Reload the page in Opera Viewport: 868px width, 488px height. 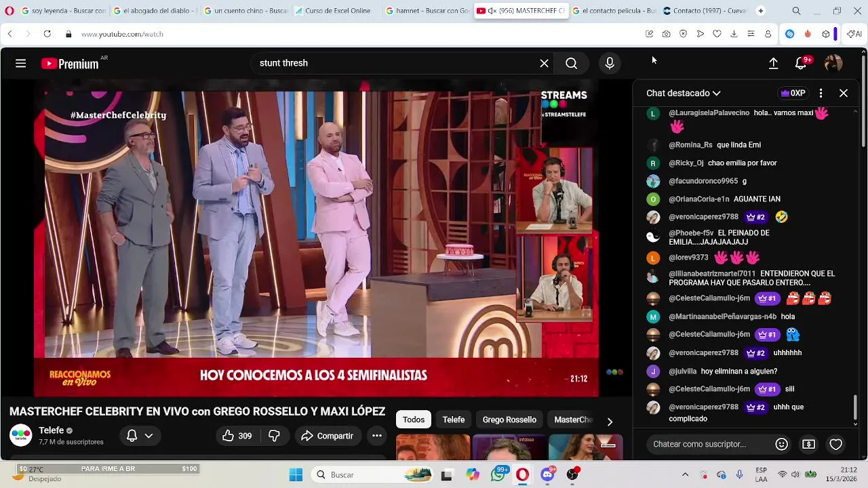coord(47,34)
